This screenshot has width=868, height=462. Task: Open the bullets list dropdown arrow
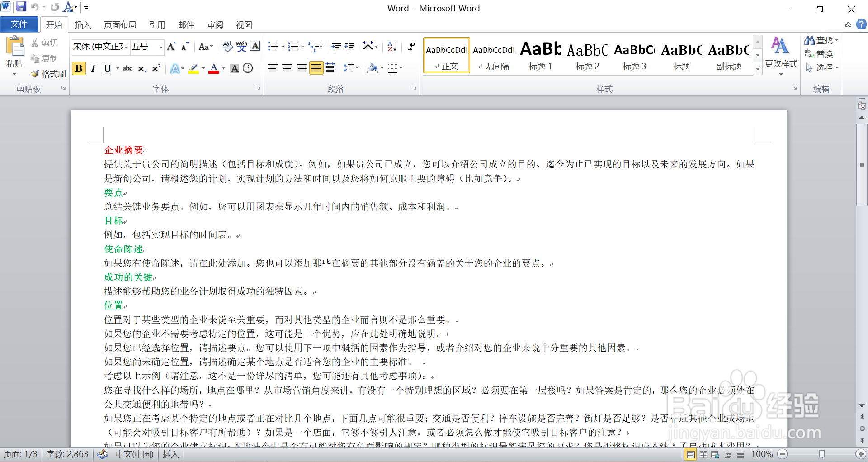point(283,47)
